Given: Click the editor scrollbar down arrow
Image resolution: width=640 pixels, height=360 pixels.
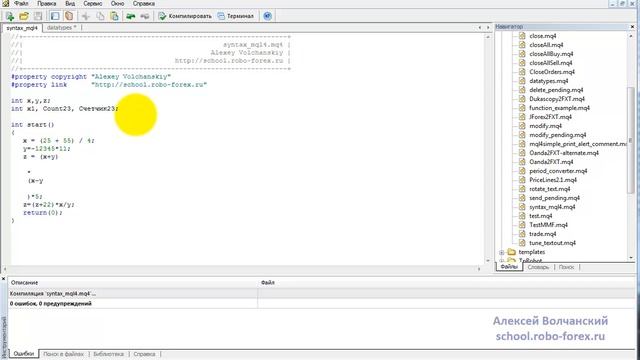Looking at the screenshot, I should pos(488,260).
